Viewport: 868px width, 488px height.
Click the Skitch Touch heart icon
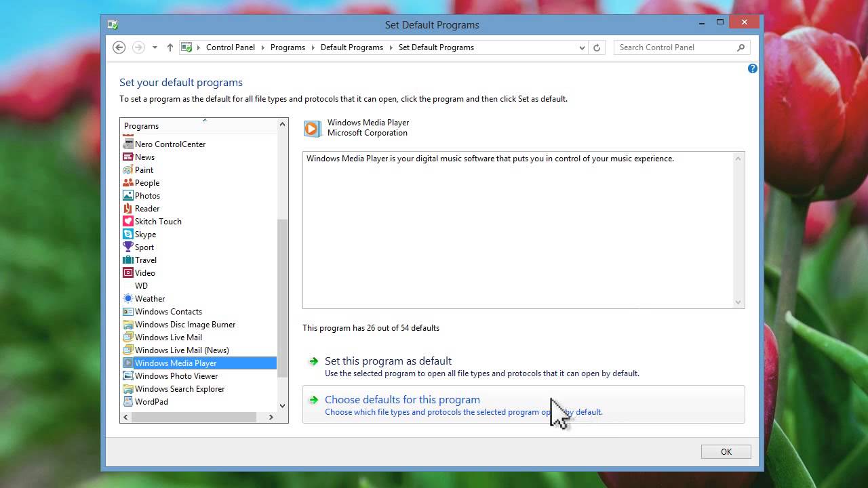pos(128,221)
